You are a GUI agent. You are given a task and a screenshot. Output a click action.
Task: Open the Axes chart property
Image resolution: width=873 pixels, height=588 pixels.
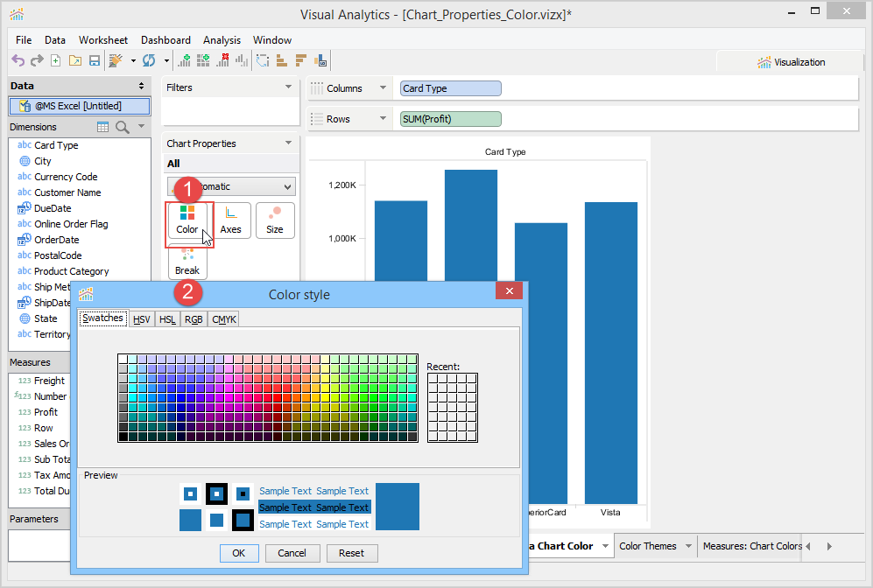tap(230, 220)
